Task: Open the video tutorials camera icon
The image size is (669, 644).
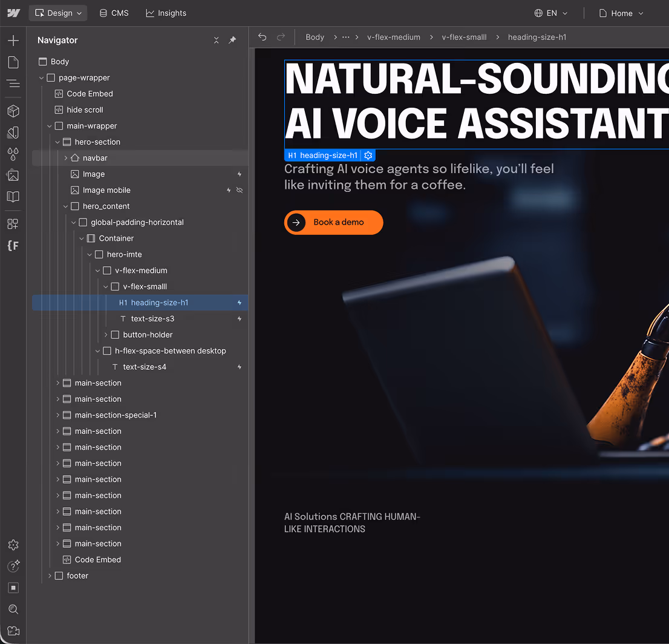Action: 13,631
